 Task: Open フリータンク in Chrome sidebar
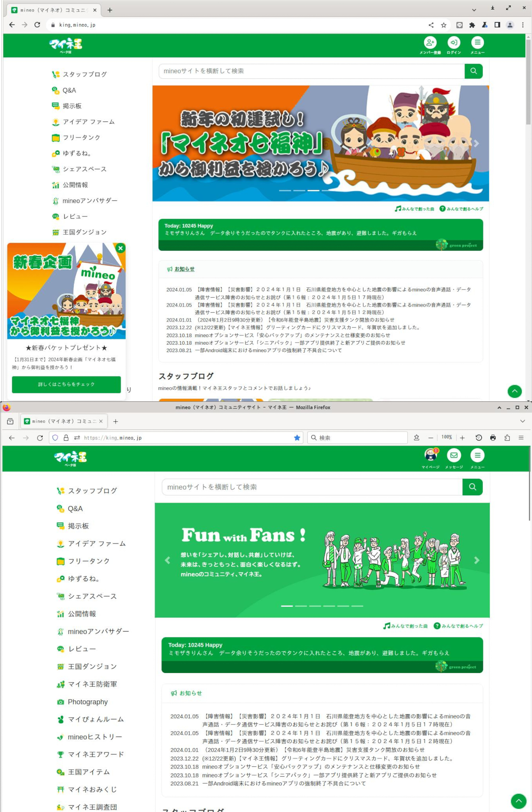[x=76, y=138]
